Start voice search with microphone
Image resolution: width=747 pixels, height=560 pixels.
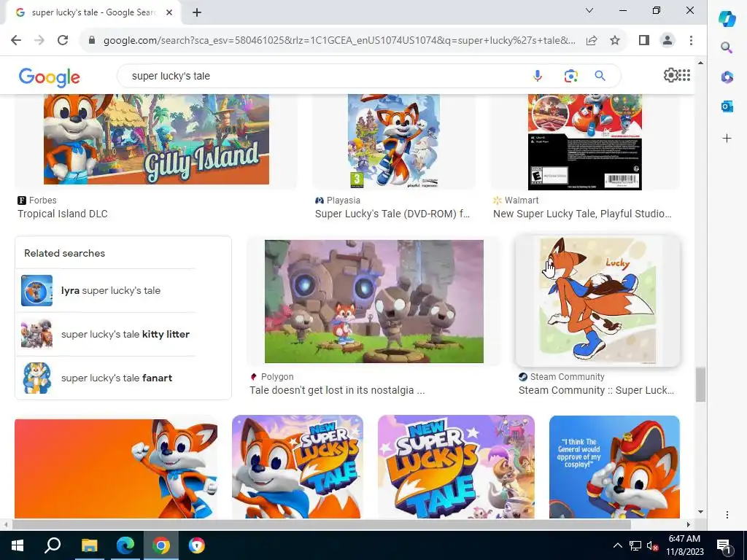coord(538,76)
